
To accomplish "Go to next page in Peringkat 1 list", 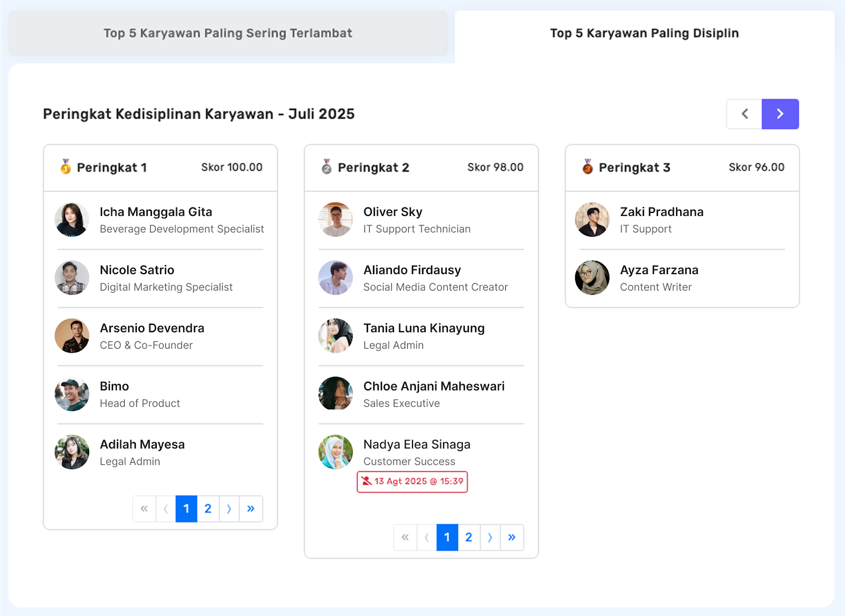I will 229,509.
